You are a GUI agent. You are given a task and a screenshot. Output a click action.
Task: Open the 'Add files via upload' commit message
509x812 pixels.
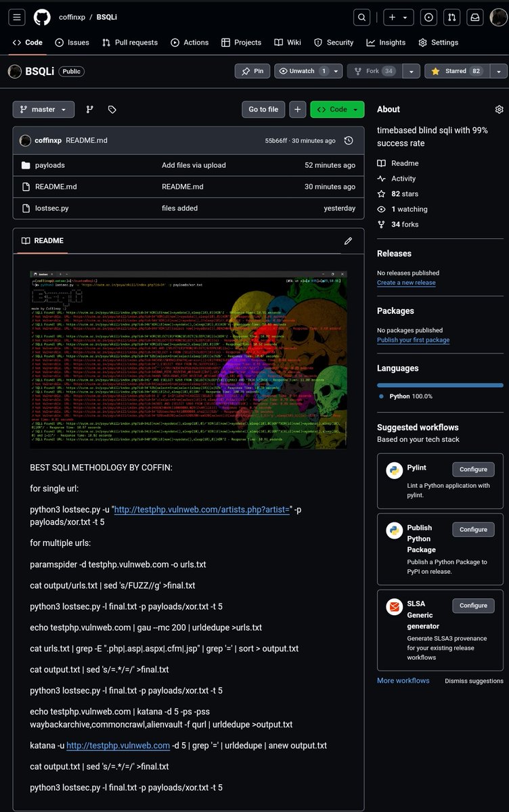pyautogui.click(x=194, y=165)
